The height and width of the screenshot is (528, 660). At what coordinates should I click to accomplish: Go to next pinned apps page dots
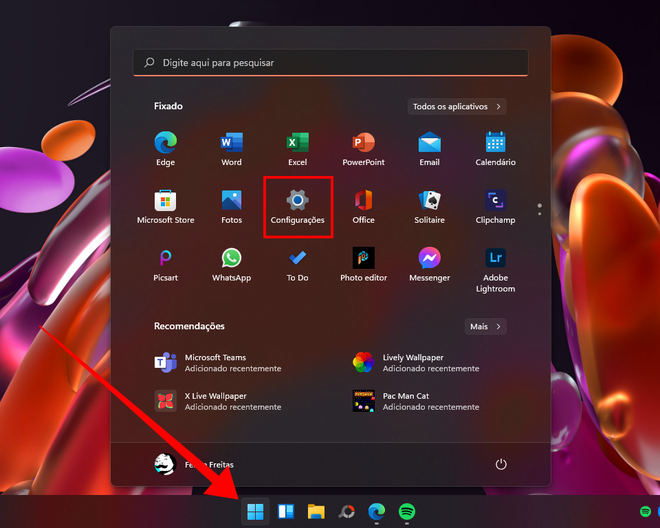coord(540,209)
